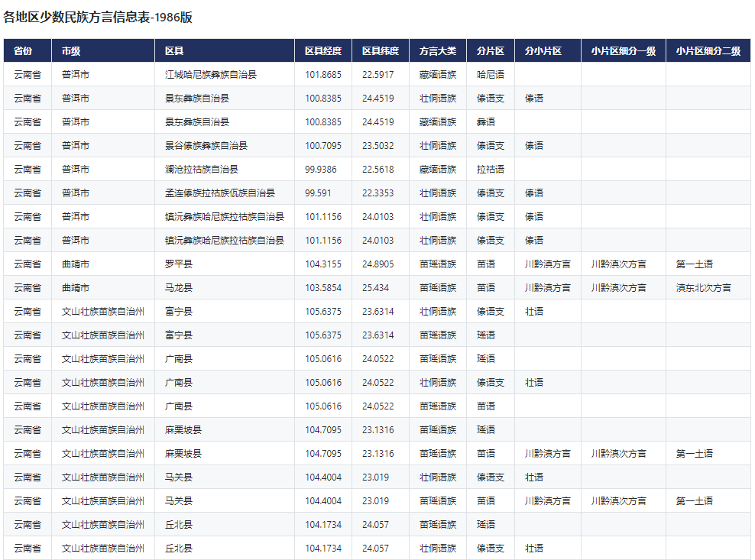This screenshot has height=560, width=755.
Task: Click the 省份 column header
Action: click(28, 50)
